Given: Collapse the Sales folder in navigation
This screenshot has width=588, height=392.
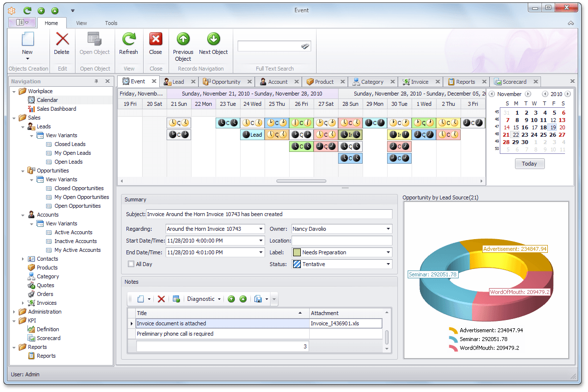Looking at the screenshot, I should [x=14, y=118].
